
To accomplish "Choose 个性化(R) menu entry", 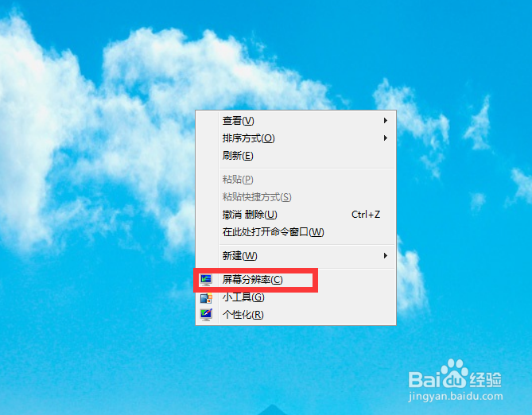I will pos(296,315).
